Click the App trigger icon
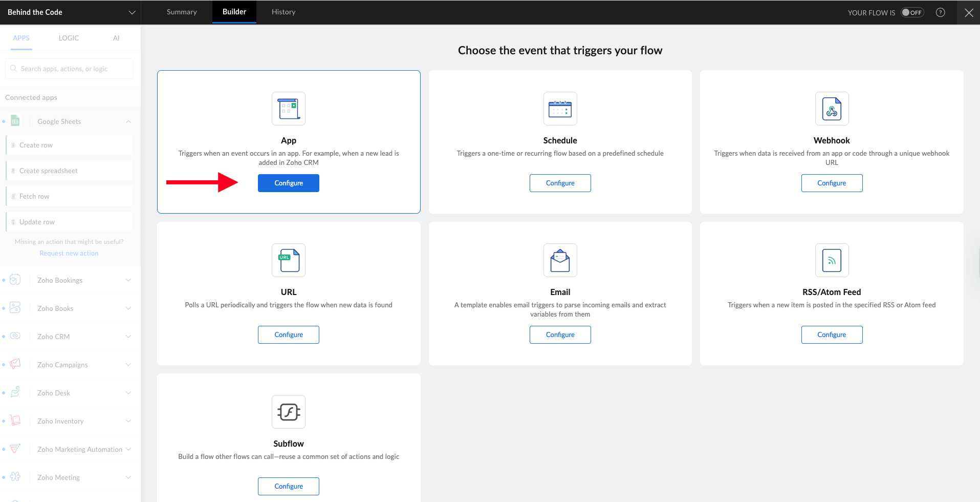The image size is (980, 502). [x=289, y=109]
